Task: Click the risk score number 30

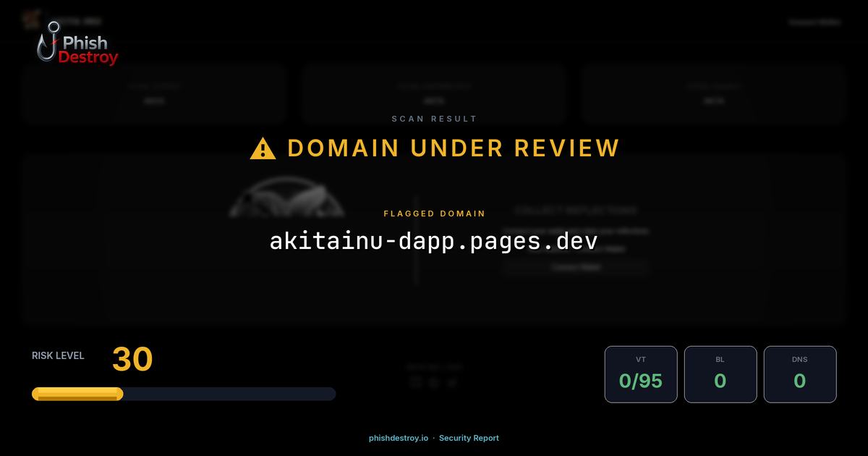Action: coord(132,359)
